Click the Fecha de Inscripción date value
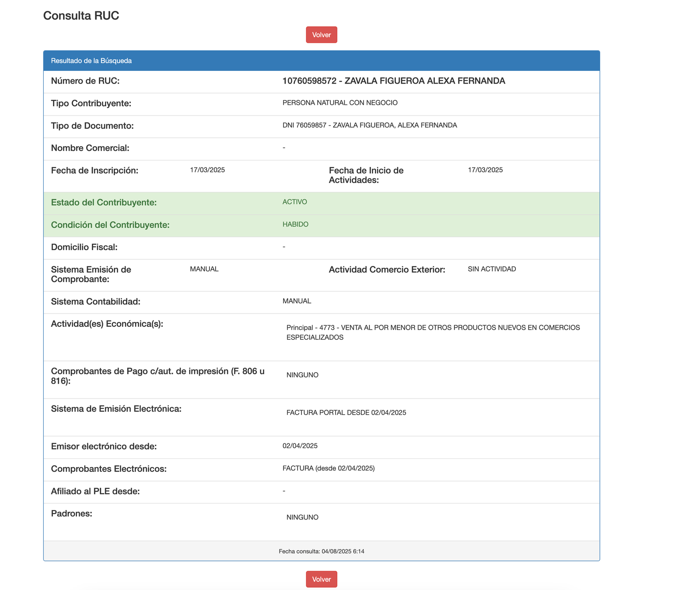The height and width of the screenshot is (590, 700). coord(207,170)
